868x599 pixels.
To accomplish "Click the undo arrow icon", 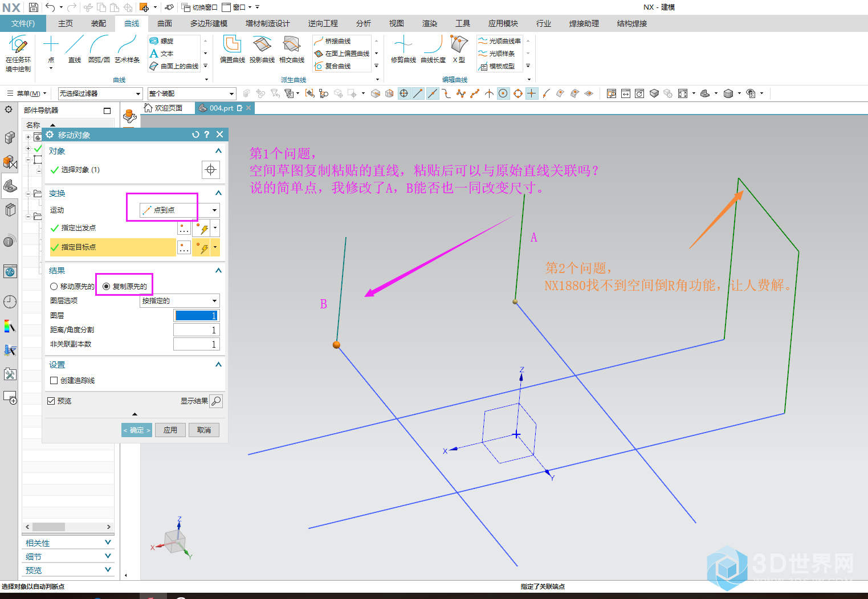I will pos(50,7).
